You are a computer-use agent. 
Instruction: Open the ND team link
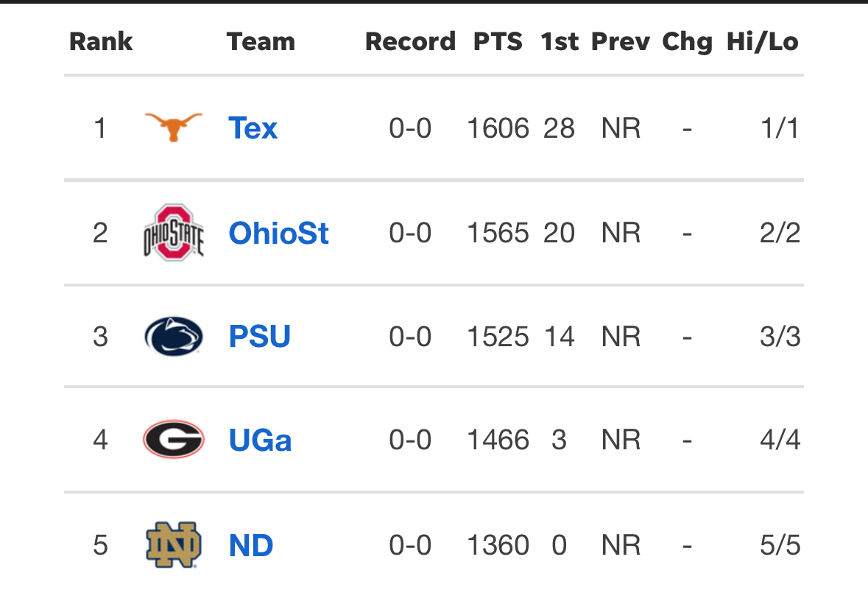coord(251,546)
